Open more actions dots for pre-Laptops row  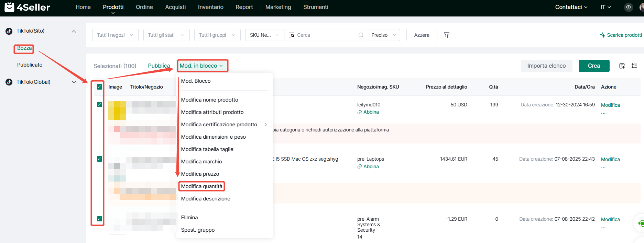pos(603,167)
